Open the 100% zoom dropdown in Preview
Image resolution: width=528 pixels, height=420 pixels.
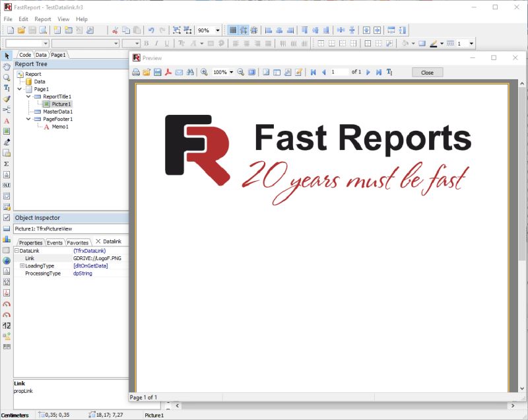[231, 73]
